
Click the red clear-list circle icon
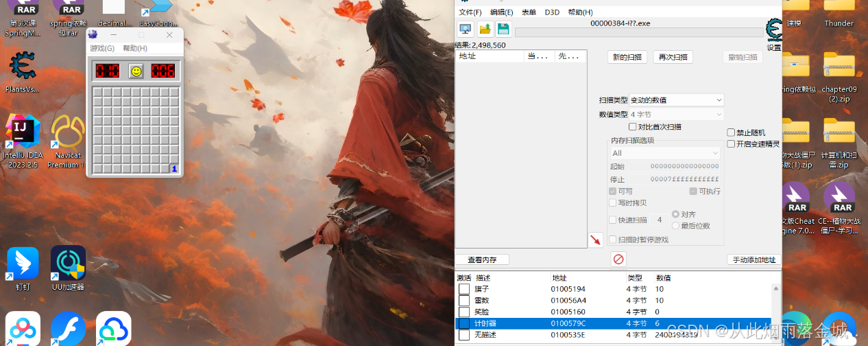(618, 259)
